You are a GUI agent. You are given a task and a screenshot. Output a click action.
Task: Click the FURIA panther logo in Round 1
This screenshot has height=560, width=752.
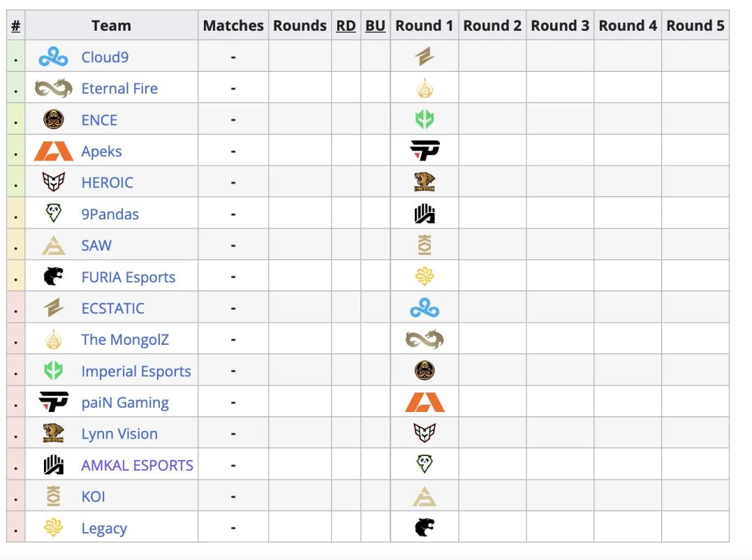(x=425, y=529)
